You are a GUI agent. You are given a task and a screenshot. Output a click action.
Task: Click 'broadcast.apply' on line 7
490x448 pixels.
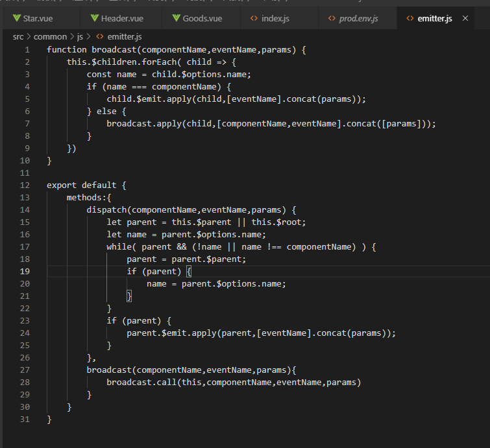click(x=144, y=124)
